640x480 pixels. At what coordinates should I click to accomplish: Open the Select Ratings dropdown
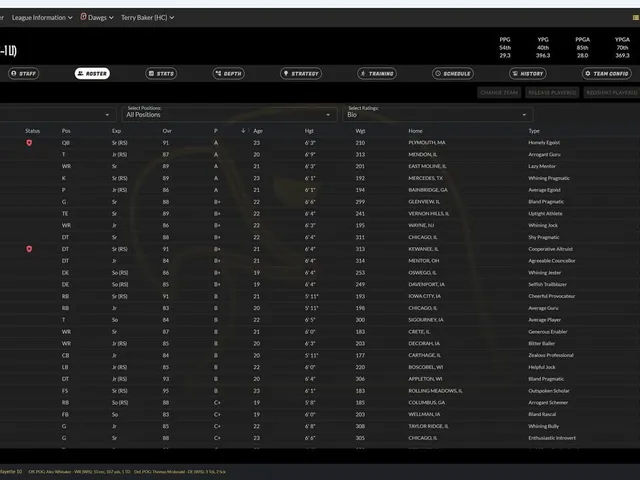point(438,114)
